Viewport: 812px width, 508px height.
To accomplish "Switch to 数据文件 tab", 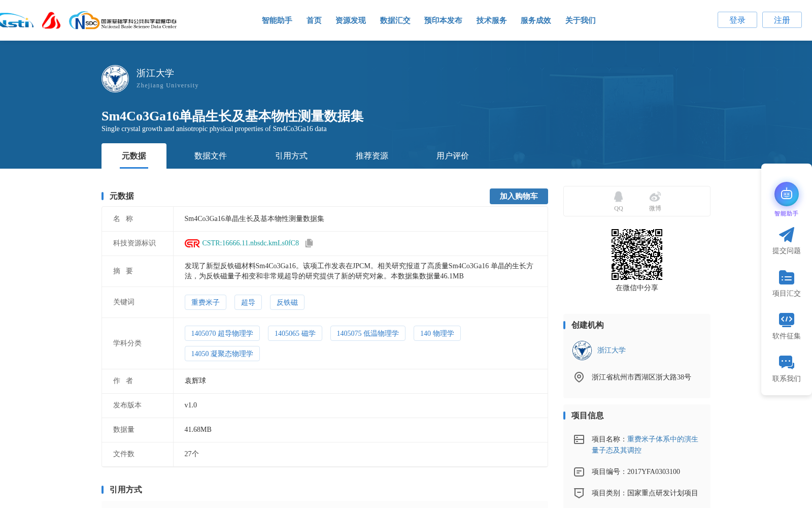I will (x=211, y=156).
